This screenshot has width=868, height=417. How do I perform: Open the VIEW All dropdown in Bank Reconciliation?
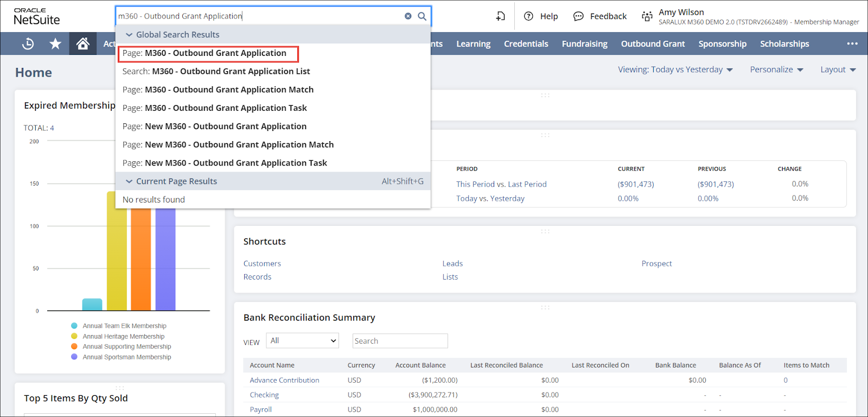(x=303, y=341)
